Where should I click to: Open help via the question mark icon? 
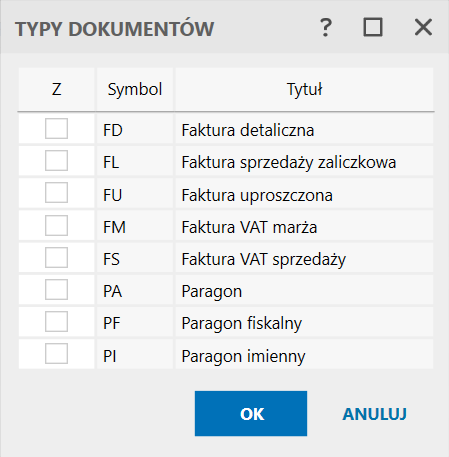click(326, 28)
